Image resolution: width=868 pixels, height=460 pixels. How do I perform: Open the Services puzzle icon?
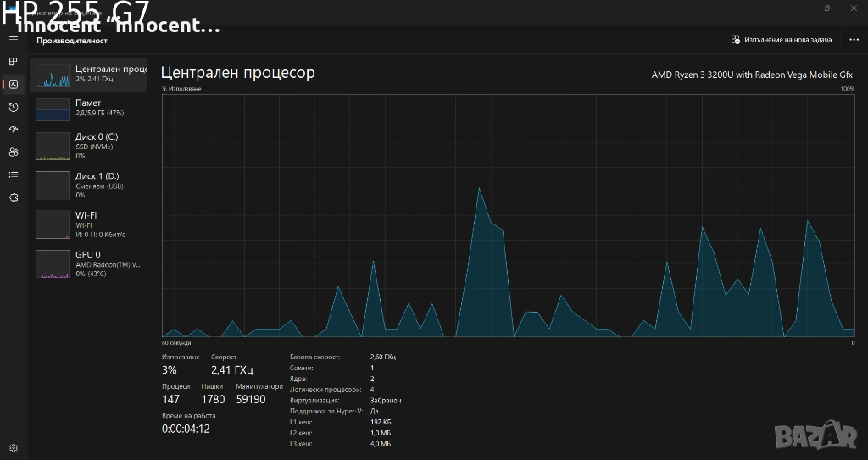pos(13,197)
